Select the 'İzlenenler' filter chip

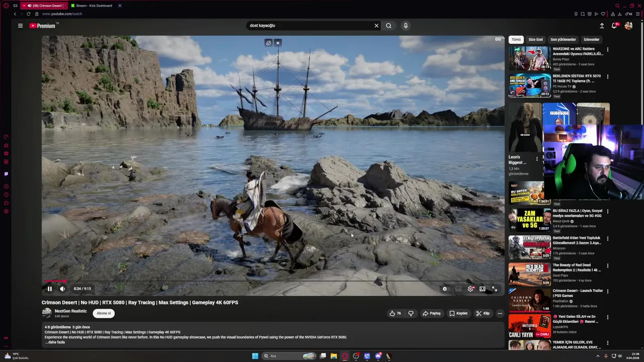pyautogui.click(x=591, y=39)
